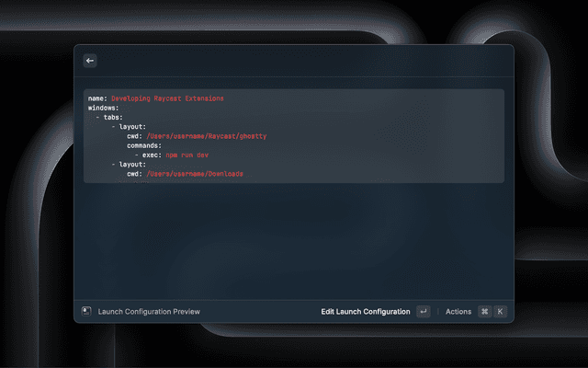Viewport: 588px width, 368px height.
Task: Click the terminal icon in the footer
Action: [x=86, y=312]
